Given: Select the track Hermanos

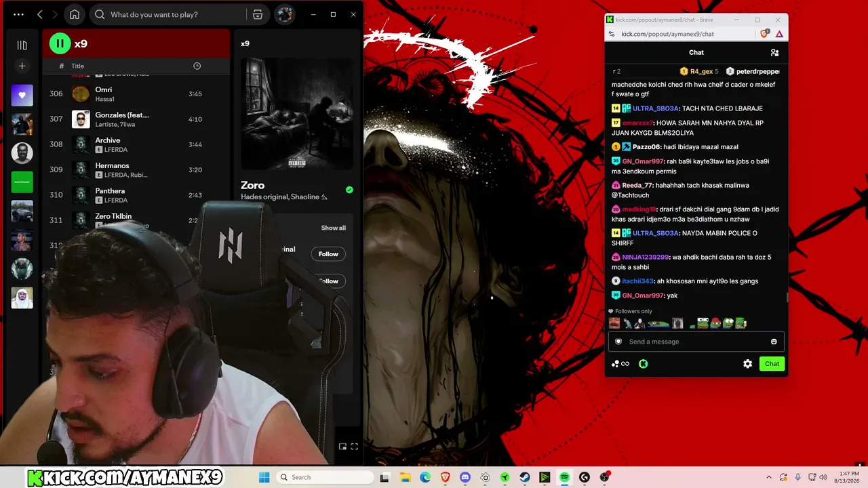Looking at the screenshot, I should 136,169.
